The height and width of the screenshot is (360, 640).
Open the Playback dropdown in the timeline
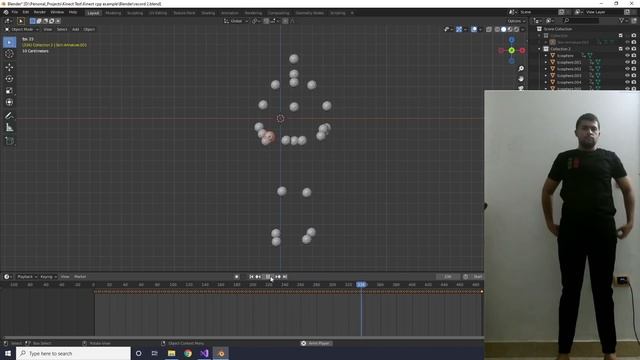[27, 277]
